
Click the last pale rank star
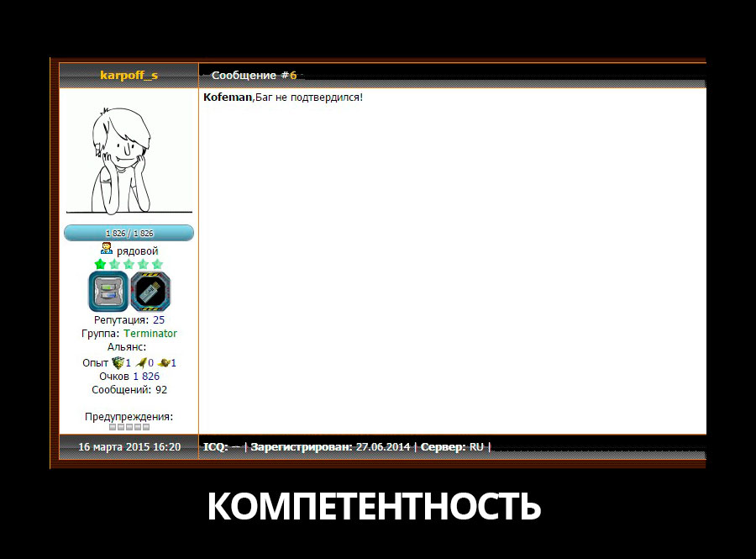point(157,264)
